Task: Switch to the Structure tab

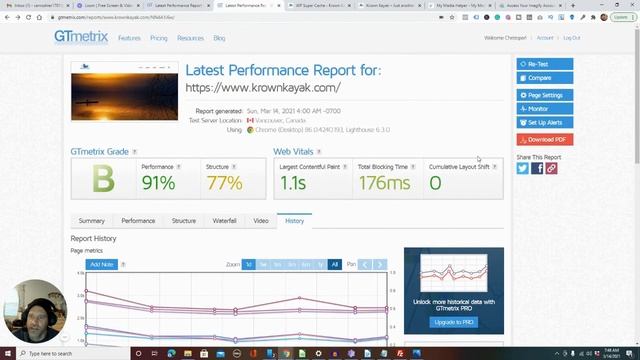Action: tap(184, 221)
